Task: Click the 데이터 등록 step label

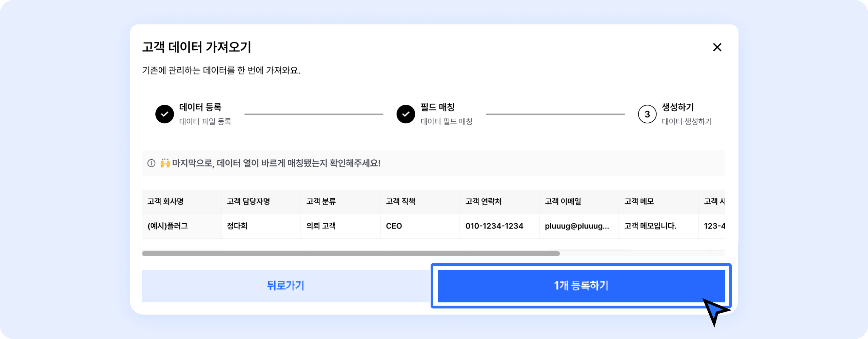Action: coord(200,107)
